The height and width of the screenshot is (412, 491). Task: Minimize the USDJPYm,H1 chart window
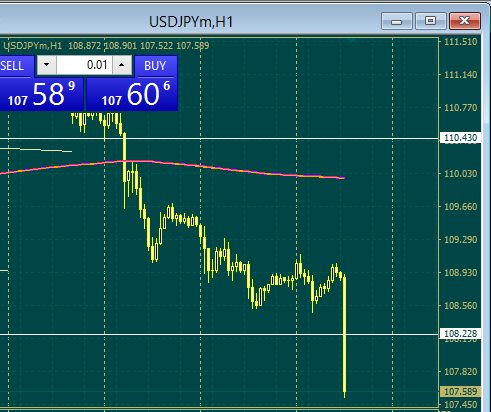coord(397,21)
